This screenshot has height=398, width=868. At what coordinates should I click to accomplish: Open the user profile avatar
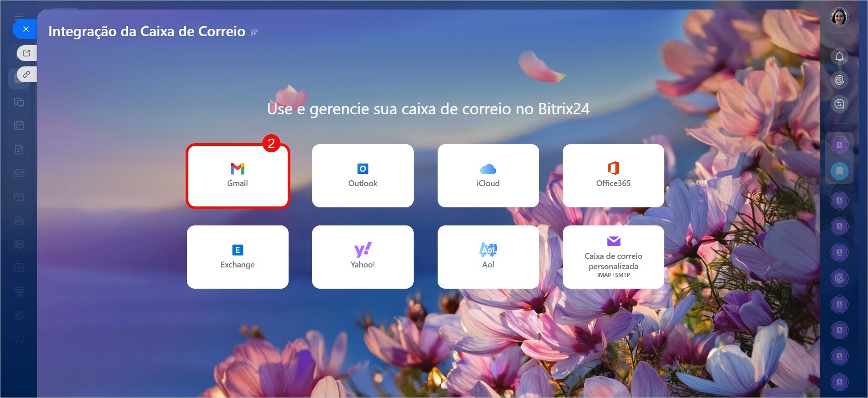[x=839, y=18]
